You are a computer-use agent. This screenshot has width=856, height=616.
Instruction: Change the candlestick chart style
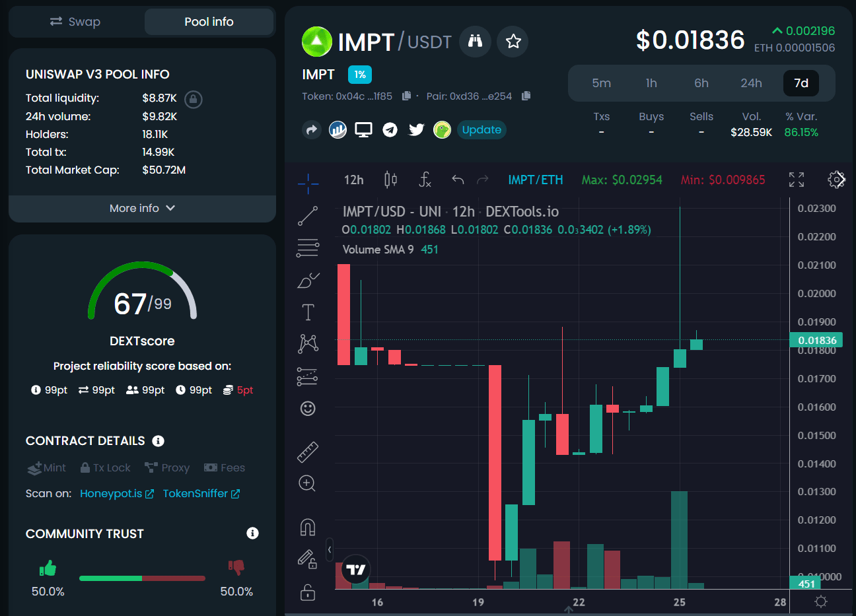click(390, 180)
